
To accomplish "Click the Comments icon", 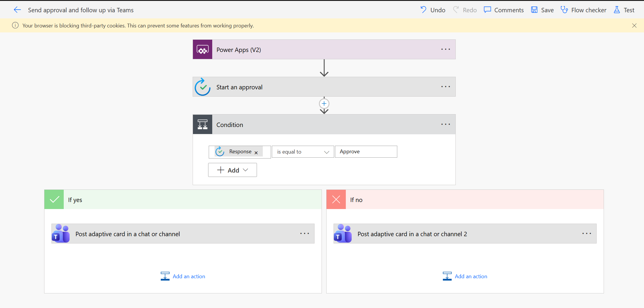I will (487, 10).
